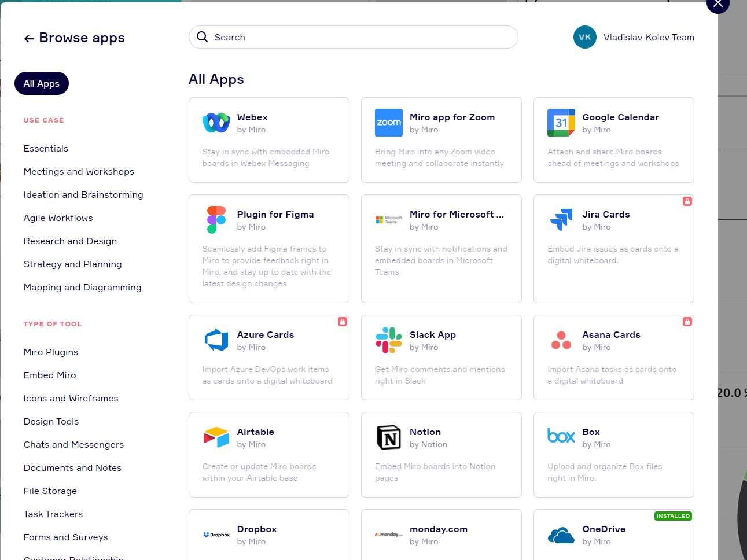Select Ideation and Brainstorming category

tap(83, 195)
